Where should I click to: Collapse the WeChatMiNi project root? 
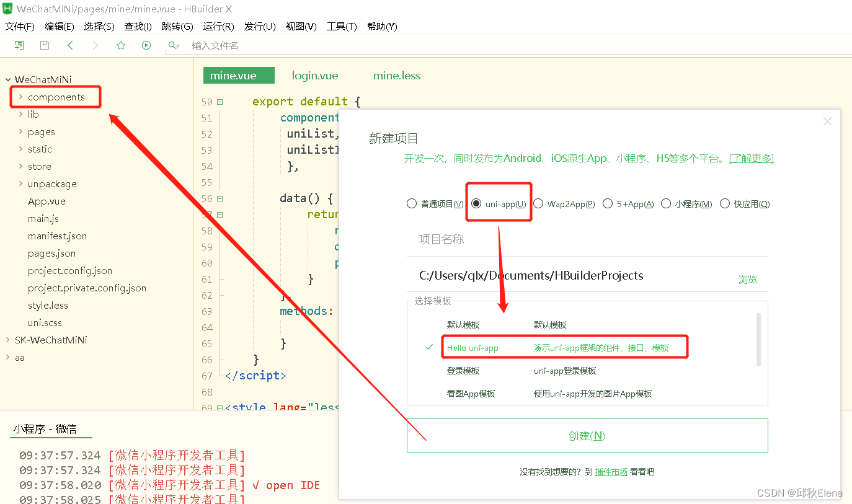[8, 80]
